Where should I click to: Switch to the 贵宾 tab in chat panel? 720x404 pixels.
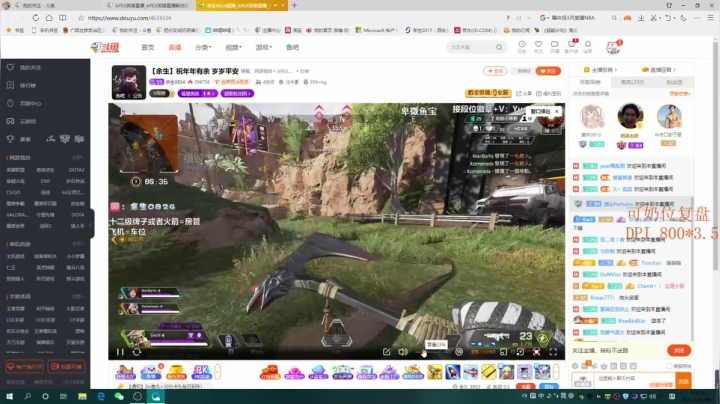tap(632, 82)
